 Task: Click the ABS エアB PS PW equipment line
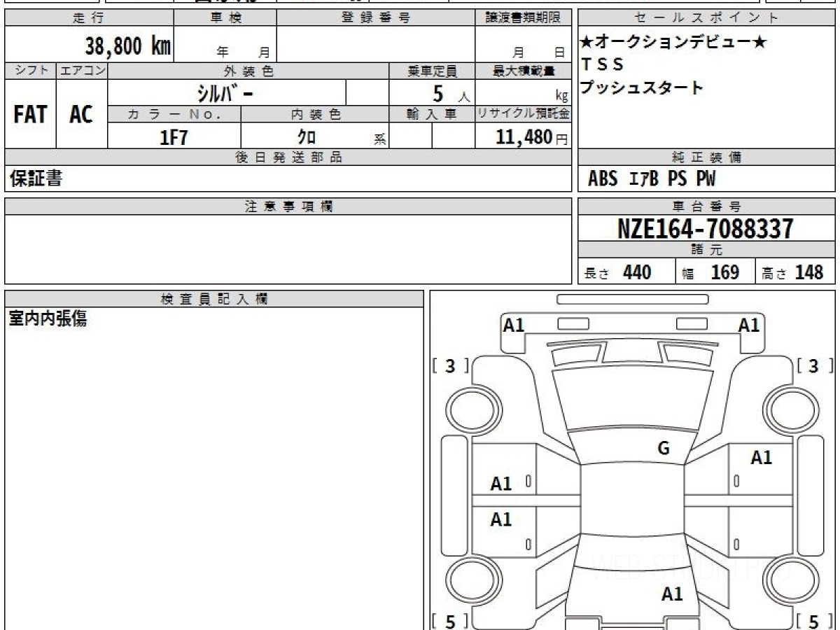[652, 179]
